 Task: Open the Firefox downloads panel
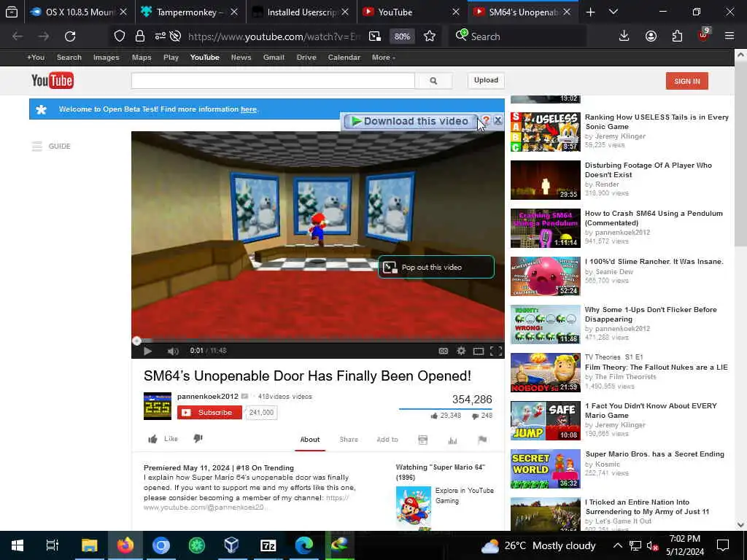tap(624, 36)
